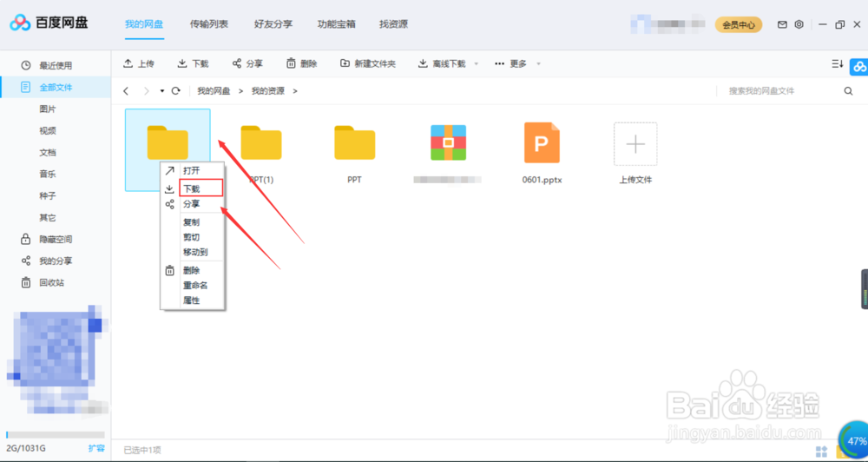Open the 我的网盘 tab
Screen dimensions: 868x462
coord(144,24)
